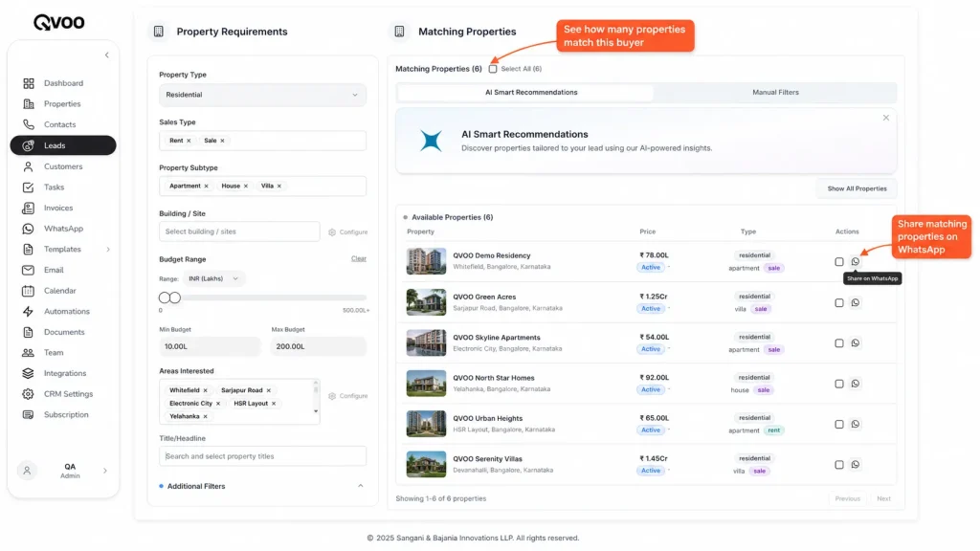Click the Team people icon
This screenshot has width=980, height=551.
click(x=28, y=352)
